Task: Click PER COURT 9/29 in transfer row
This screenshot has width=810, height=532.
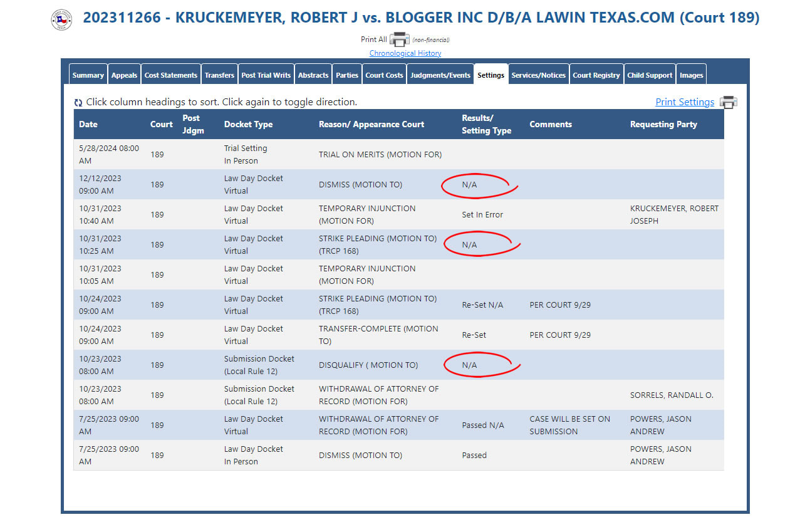Action: pyautogui.click(x=560, y=335)
